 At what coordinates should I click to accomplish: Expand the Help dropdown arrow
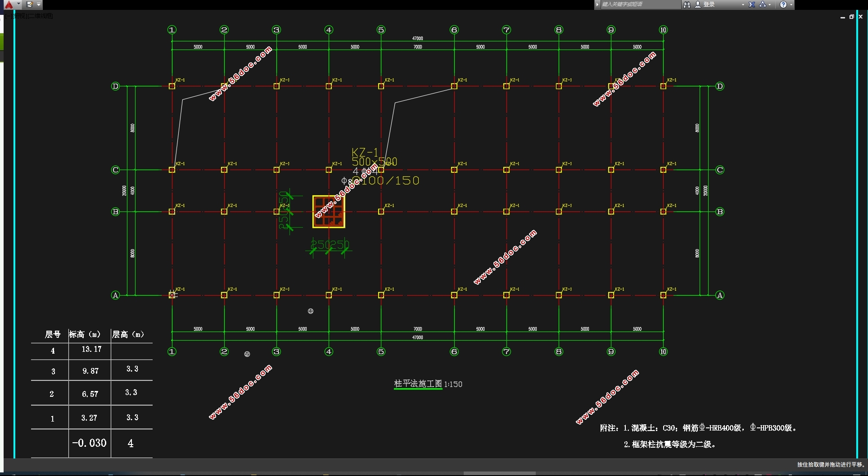(791, 4)
